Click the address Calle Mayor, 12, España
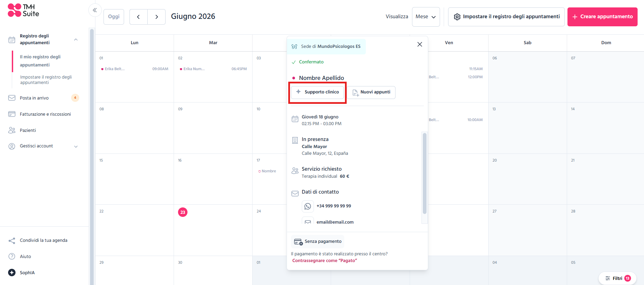This screenshot has width=644, height=285. [x=325, y=153]
